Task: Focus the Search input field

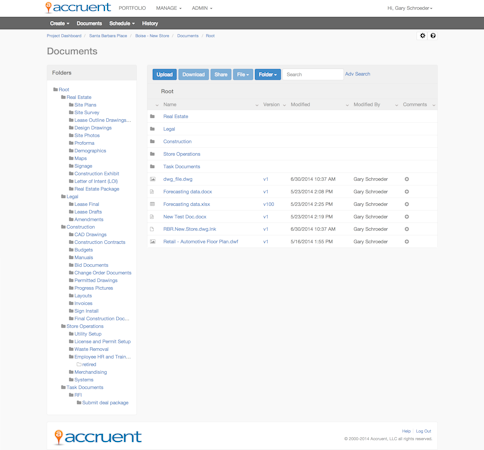Action: [x=313, y=74]
